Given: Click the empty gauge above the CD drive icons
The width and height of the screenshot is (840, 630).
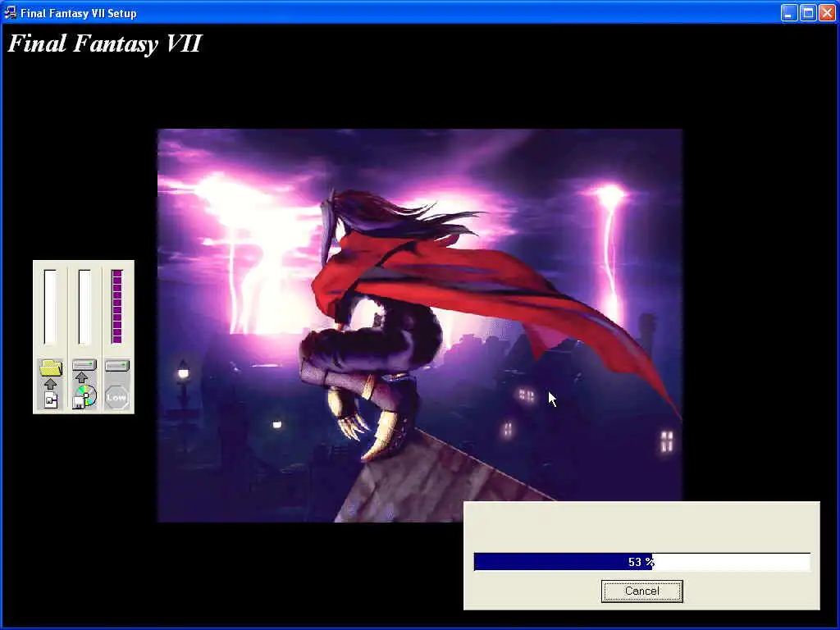Looking at the screenshot, I should pyautogui.click(x=84, y=307).
